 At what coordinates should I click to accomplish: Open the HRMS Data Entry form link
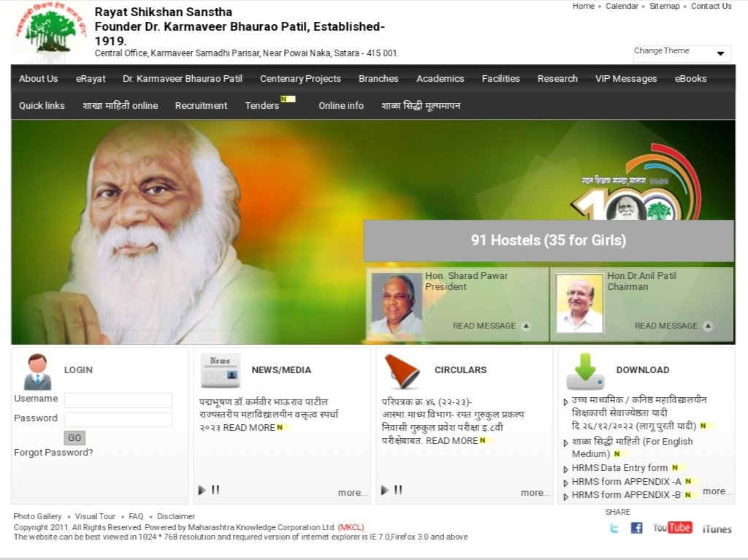pos(619,467)
